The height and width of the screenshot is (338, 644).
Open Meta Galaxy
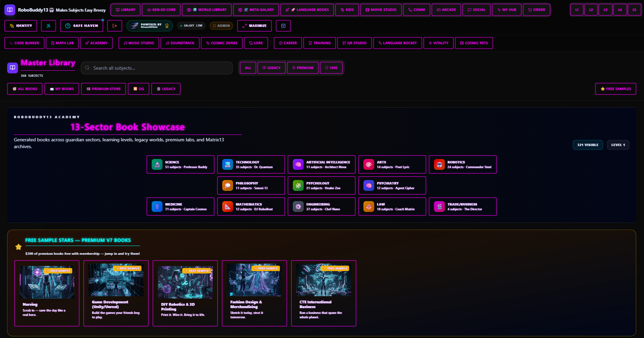pos(256,10)
